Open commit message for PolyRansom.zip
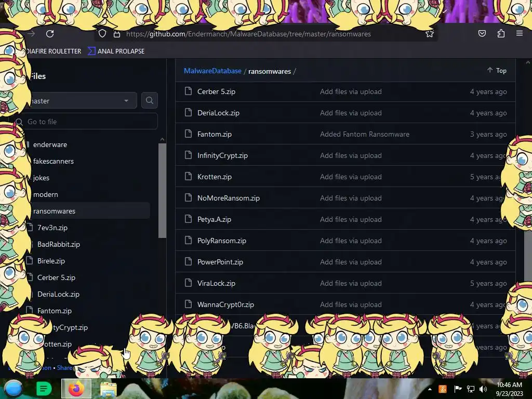Viewport: 532px width, 399px height. click(x=351, y=241)
